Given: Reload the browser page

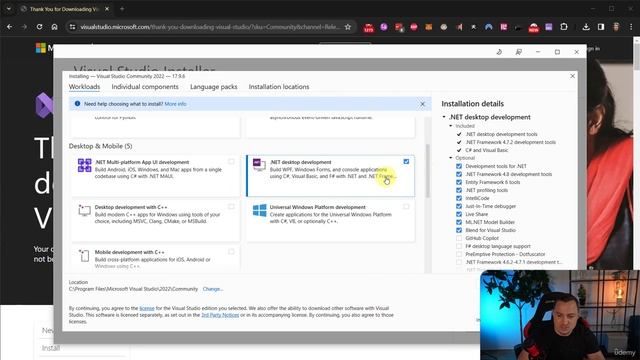Looking at the screenshot, I should coord(39,27).
